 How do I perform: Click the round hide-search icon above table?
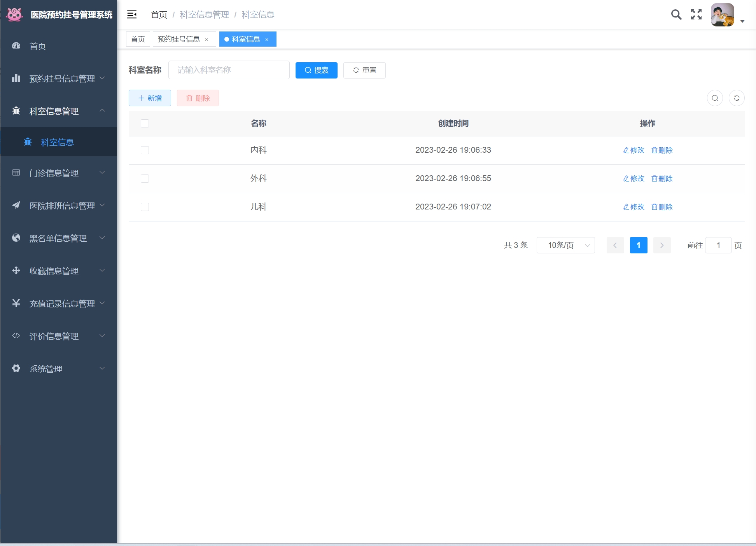point(715,98)
